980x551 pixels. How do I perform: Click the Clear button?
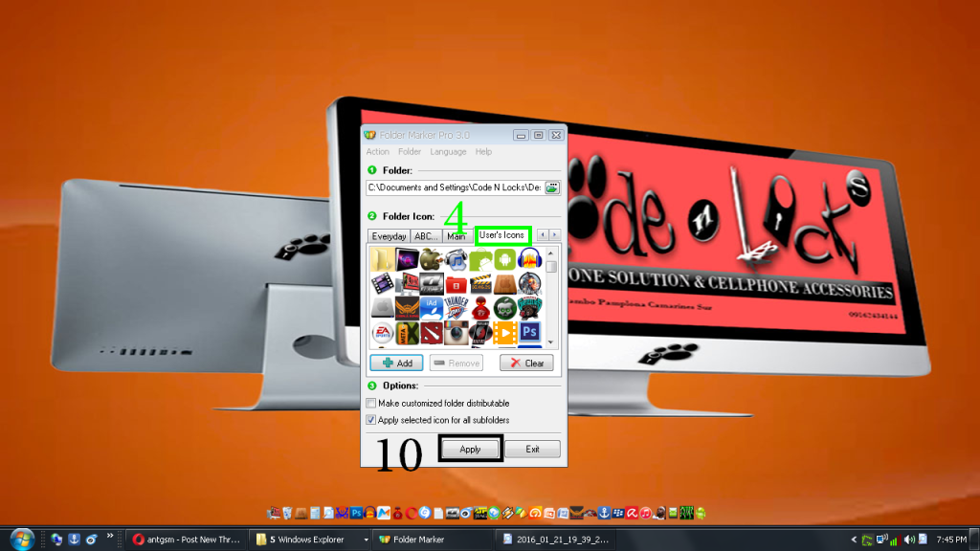(x=525, y=363)
